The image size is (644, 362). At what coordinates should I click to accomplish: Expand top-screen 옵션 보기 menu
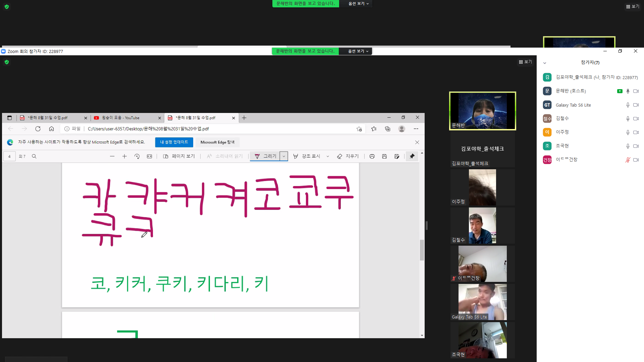click(x=359, y=3)
